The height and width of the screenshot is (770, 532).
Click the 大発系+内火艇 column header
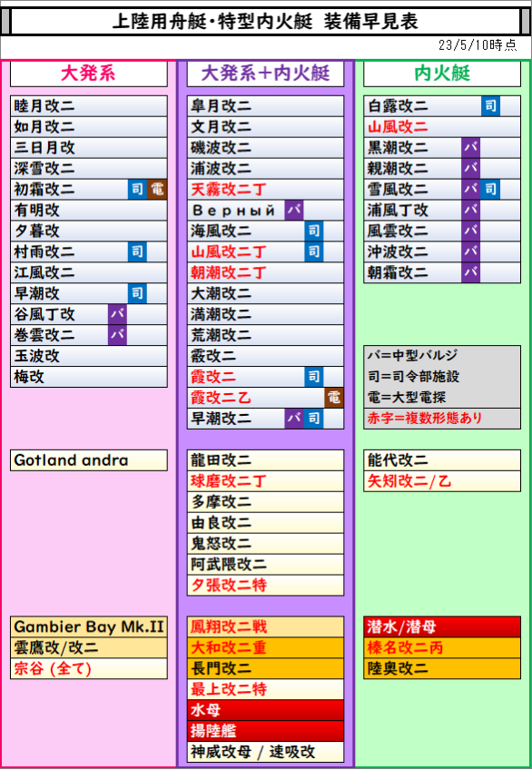[265, 74]
